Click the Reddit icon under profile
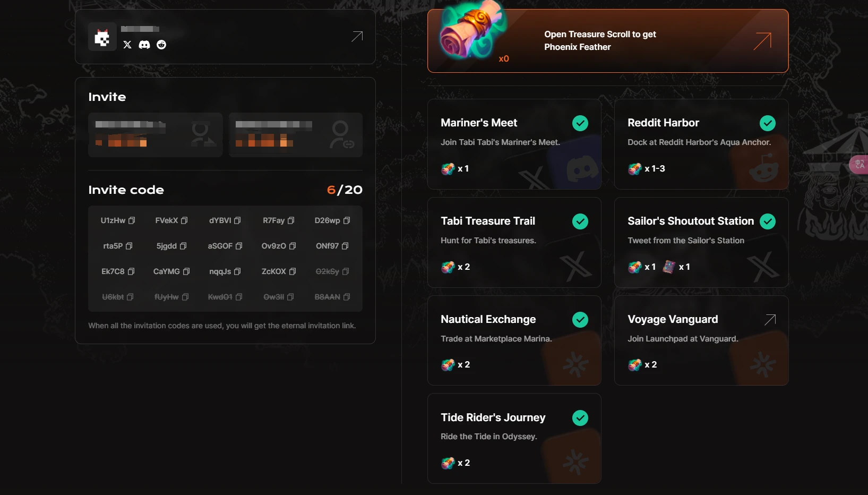868x495 pixels. [x=161, y=45]
